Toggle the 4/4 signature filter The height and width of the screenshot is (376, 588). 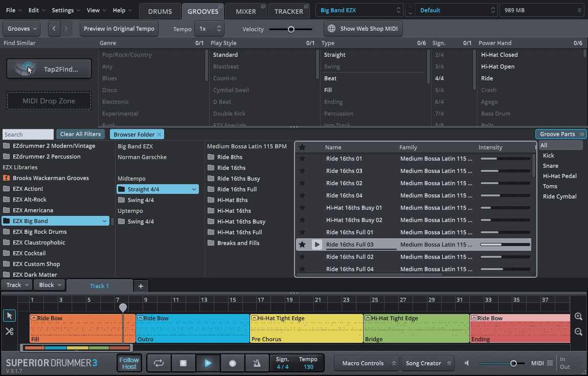pyautogui.click(x=439, y=78)
